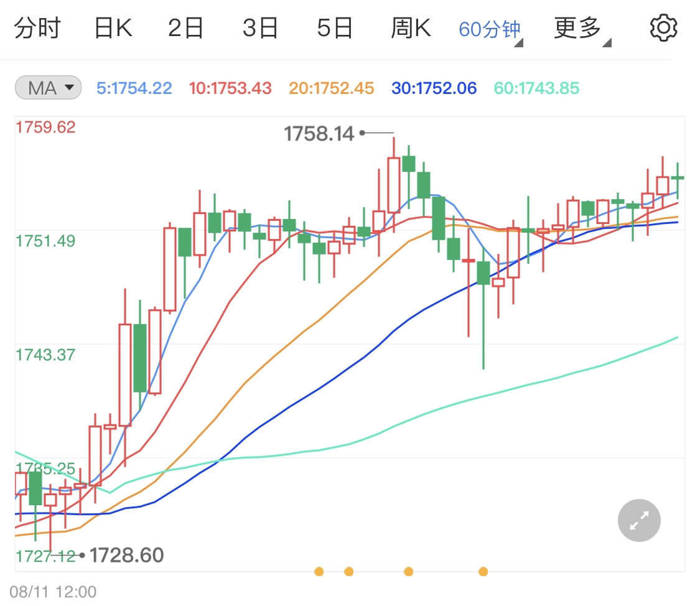Select the 2日 chart view
The width and height of the screenshot is (700, 606).
point(185,27)
